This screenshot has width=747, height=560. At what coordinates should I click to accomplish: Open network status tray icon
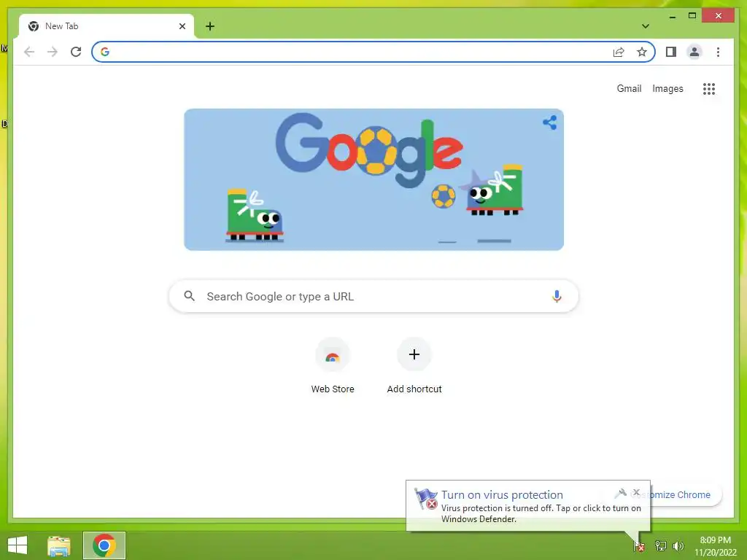point(660,545)
